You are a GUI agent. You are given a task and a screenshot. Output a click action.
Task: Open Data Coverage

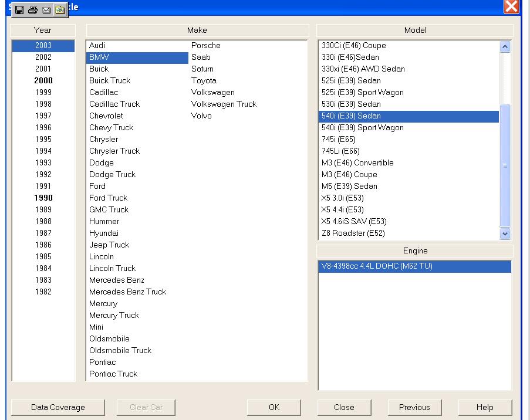pos(58,407)
